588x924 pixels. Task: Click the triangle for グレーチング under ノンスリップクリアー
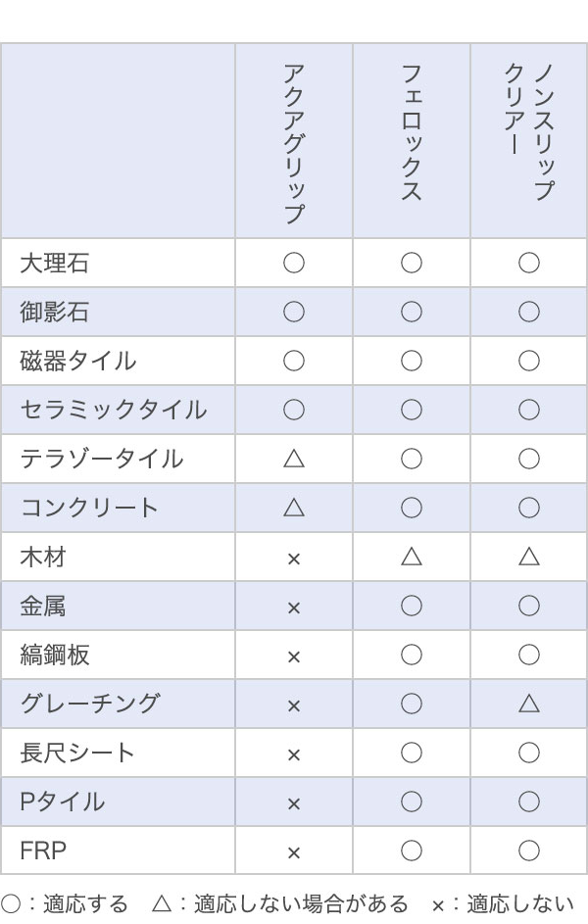pos(529,703)
